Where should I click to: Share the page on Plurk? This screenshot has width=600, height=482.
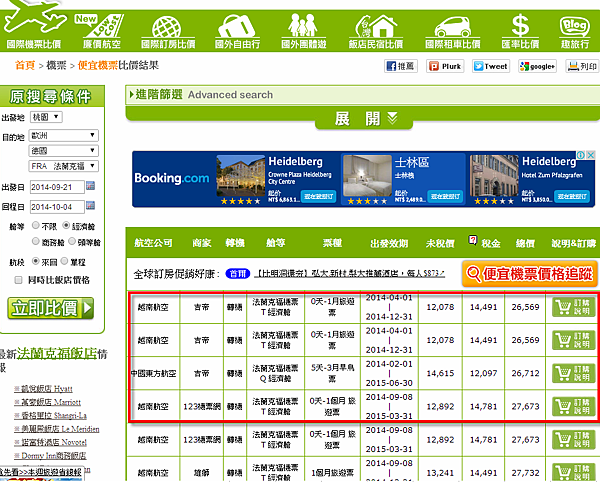445,66
